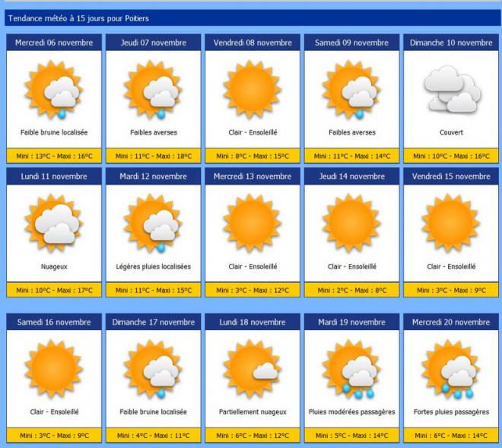Click temperature bar 'Mini : 13°C - Maxi : 16°C'

[x=54, y=156]
